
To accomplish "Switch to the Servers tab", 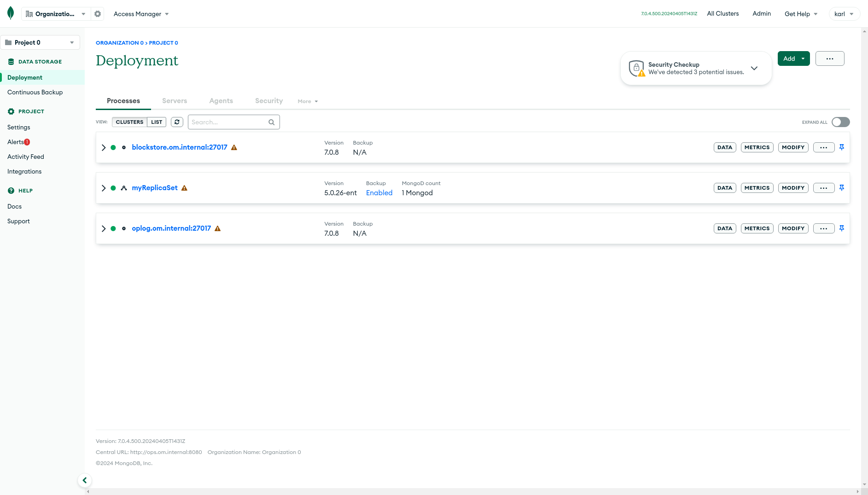I will [175, 101].
